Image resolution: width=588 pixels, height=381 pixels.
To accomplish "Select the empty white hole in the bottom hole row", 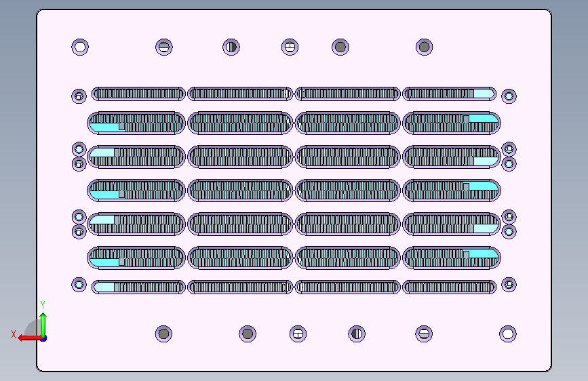I will [508, 334].
